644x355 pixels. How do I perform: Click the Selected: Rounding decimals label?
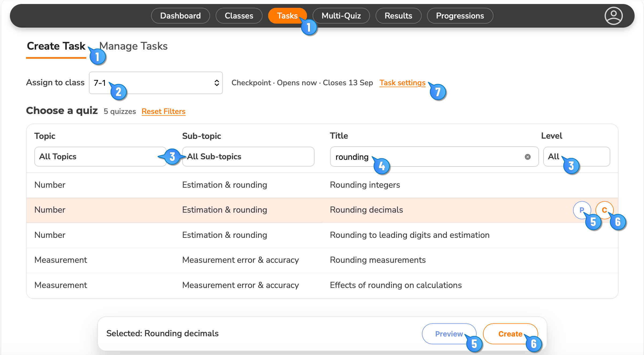162,334
